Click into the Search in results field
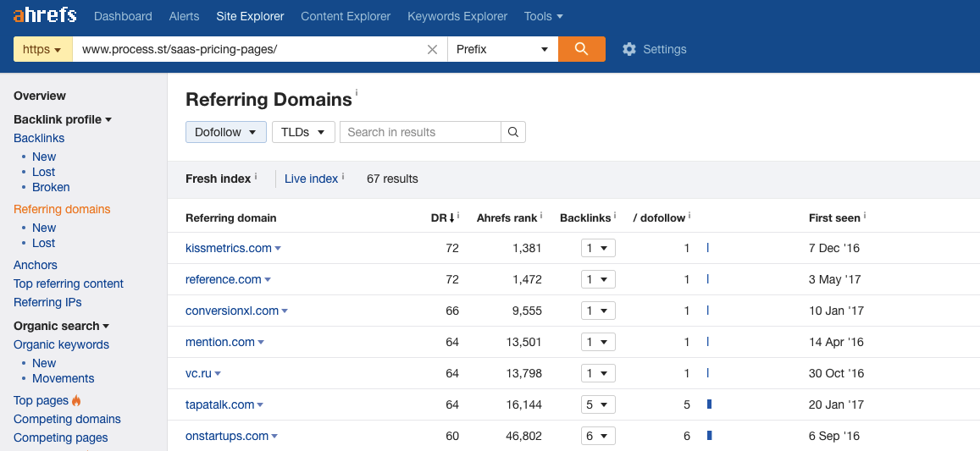Image resolution: width=980 pixels, height=451 pixels. (420, 132)
